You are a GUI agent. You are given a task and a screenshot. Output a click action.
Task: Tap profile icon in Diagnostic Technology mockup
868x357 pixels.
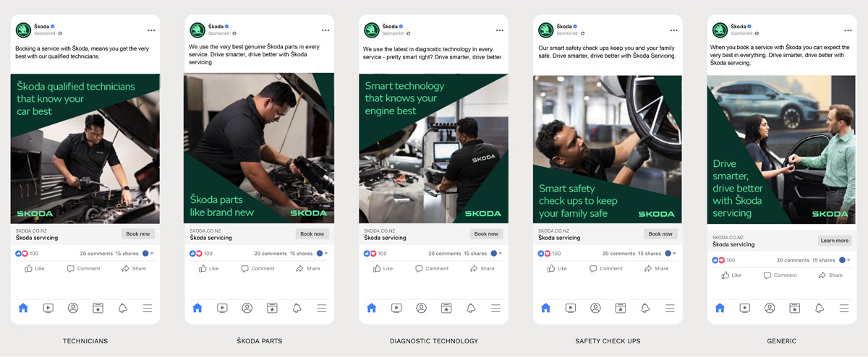(421, 308)
